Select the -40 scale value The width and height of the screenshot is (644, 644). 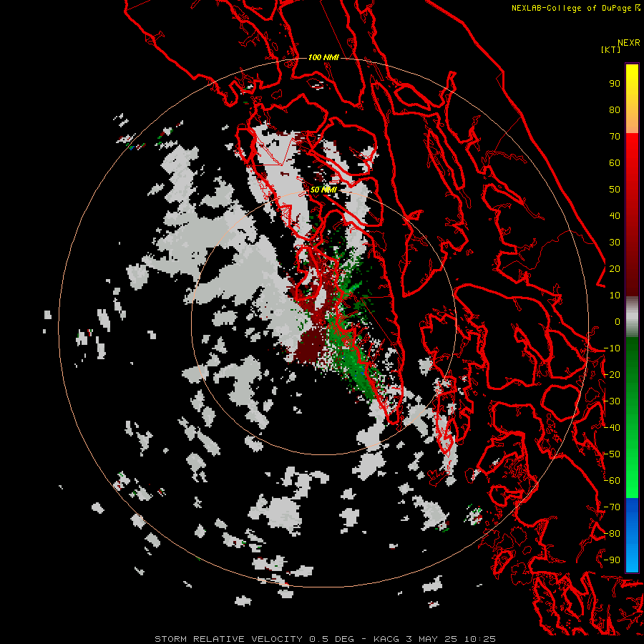tap(612, 428)
